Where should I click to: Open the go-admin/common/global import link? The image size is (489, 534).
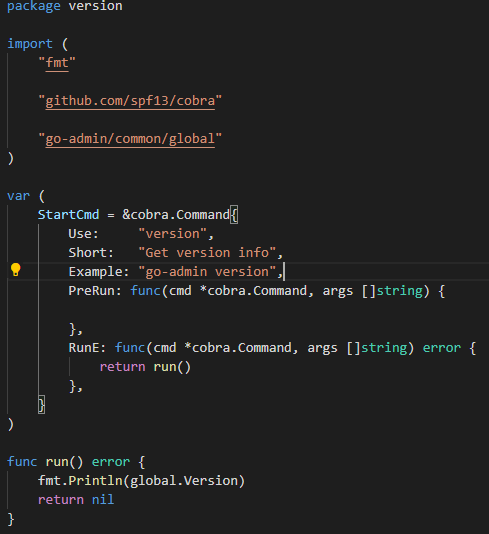(130, 139)
